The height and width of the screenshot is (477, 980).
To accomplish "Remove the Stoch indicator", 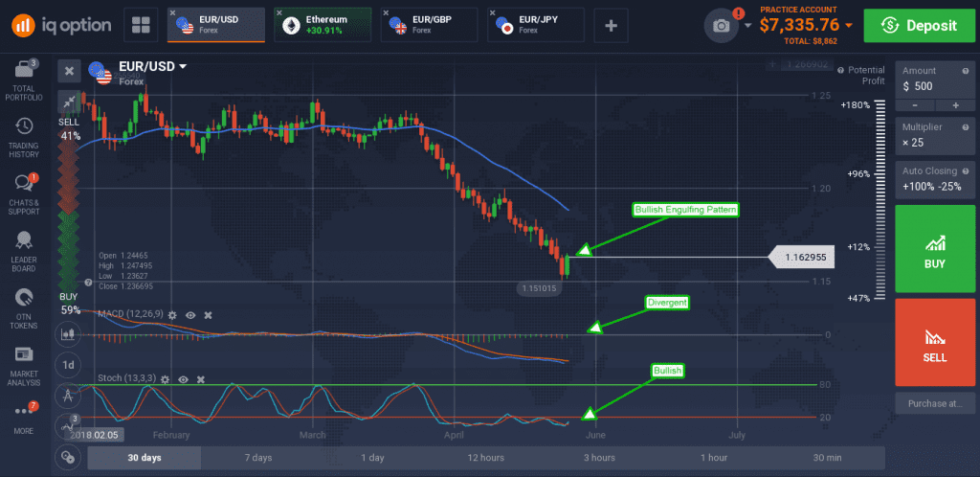I will tap(201, 379).
